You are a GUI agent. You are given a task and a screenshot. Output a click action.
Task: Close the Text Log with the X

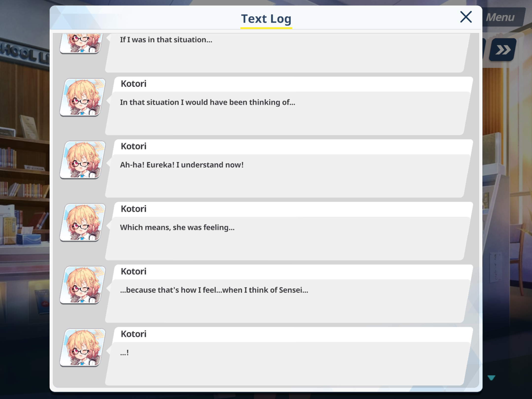[466, 17]
